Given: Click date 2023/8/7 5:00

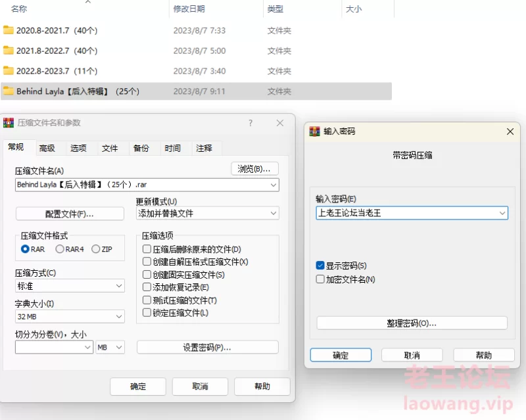Looking at the screenshot, I should (x=199, y=51).
